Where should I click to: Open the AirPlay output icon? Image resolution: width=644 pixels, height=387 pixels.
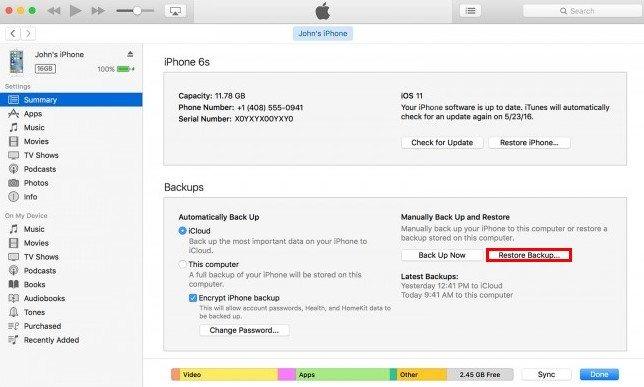[175, 11]
